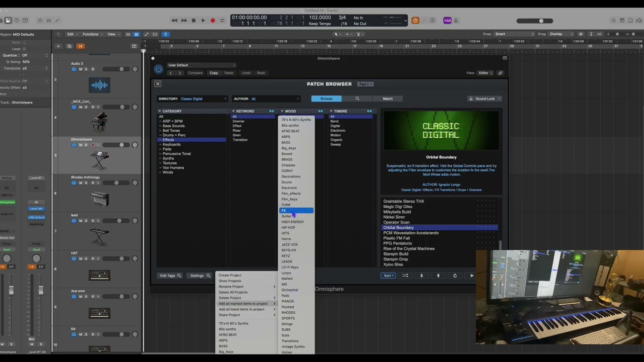Click the purple count-in button
Screen dimensions: 644x362
point(447,21)
